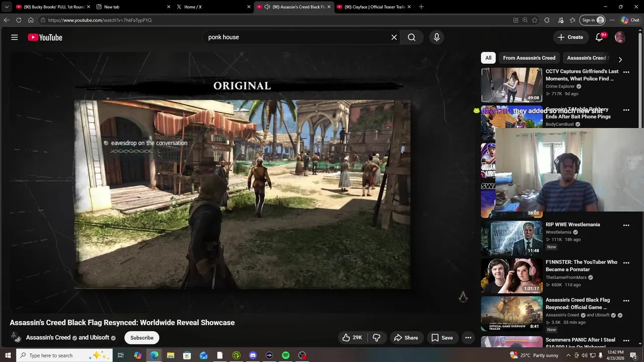Like the video with thumbs-up
Viewport: 644px width, 362px height.
(x=352, y=338)
